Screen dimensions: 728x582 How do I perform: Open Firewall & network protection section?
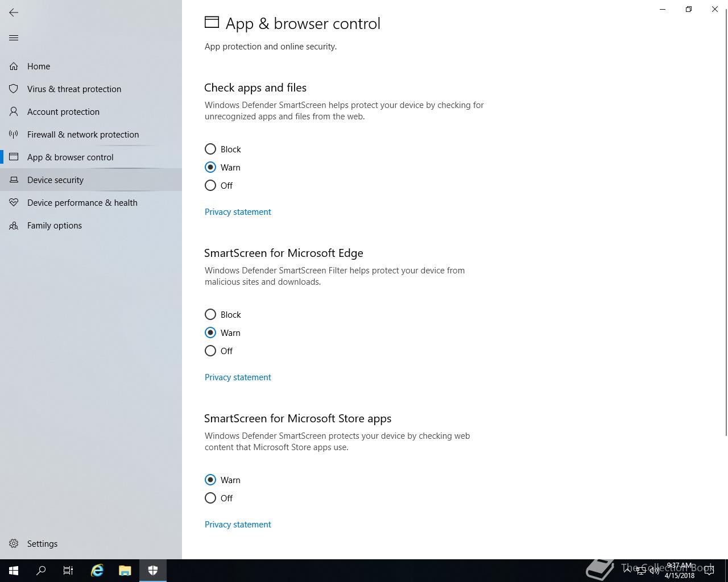coord(83,135)
